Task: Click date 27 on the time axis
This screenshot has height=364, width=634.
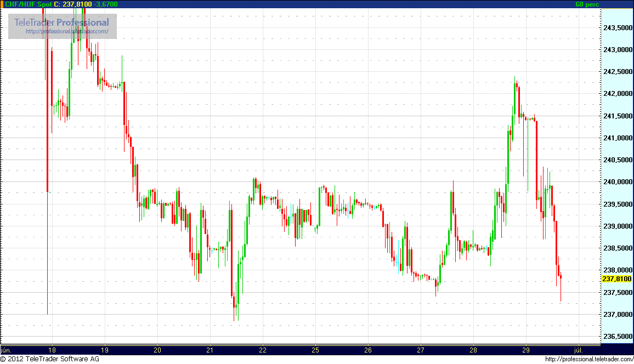Action: 421,350
